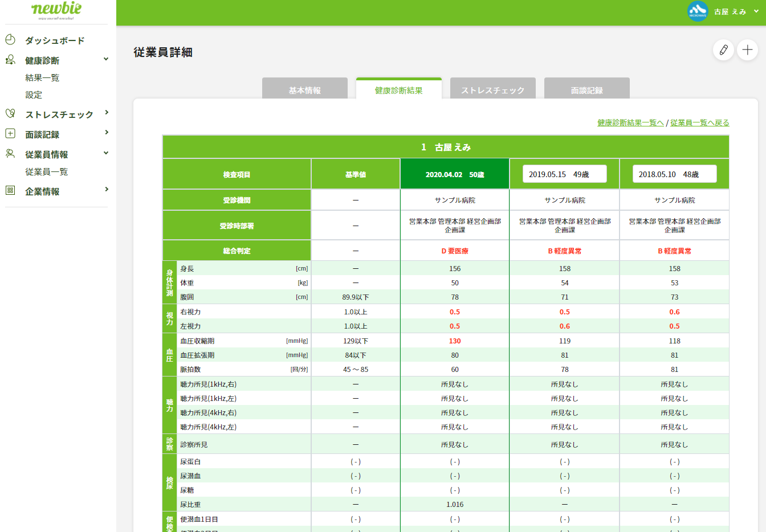Click the 左視力 row label
Screen dimensions: 766x532
click(x=190, y=326)
